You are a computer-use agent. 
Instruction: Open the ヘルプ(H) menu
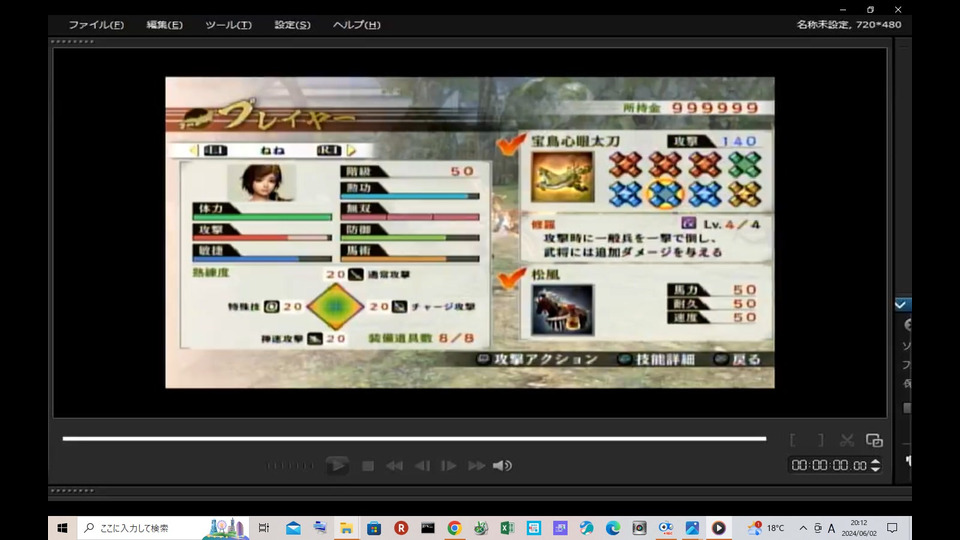click(356, 25)
